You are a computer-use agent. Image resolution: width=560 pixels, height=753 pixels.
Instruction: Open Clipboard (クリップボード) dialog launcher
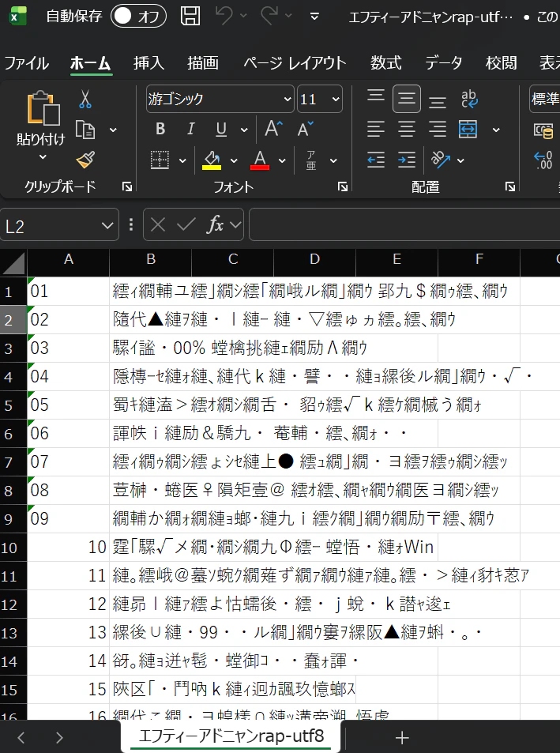(x=127, y=186)
